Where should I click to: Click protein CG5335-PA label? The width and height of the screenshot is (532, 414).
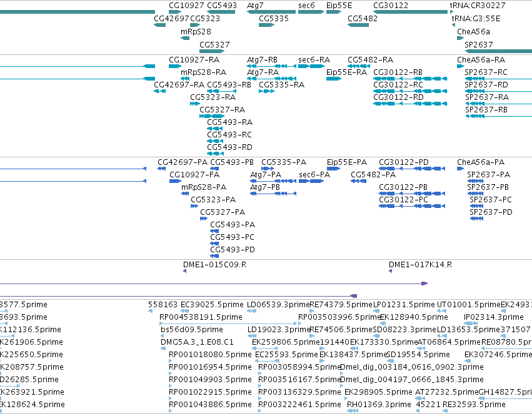(284, 162)
